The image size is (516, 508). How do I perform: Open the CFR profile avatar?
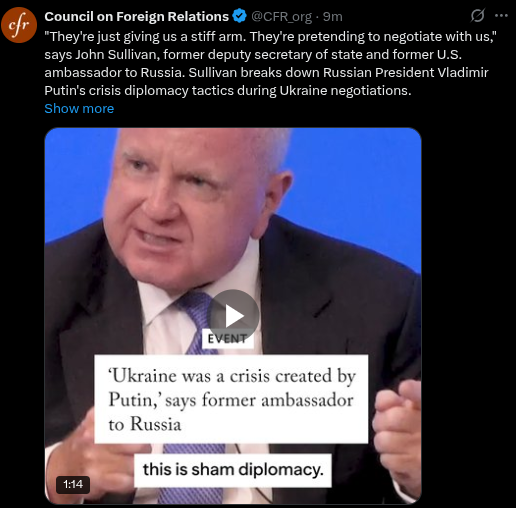click(19, 25)
